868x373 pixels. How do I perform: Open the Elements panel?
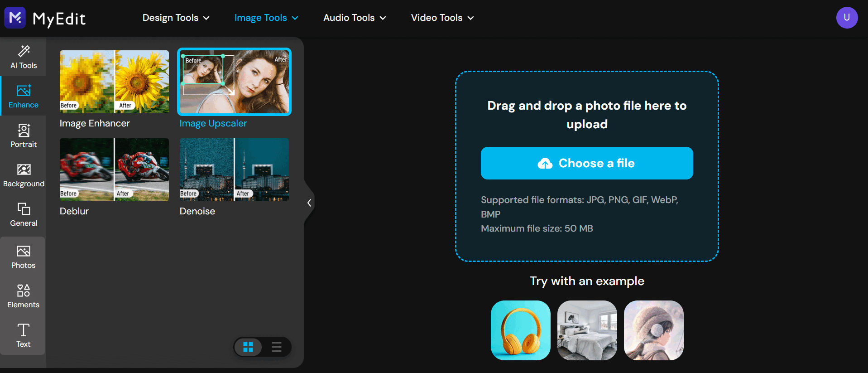(24, 296)
